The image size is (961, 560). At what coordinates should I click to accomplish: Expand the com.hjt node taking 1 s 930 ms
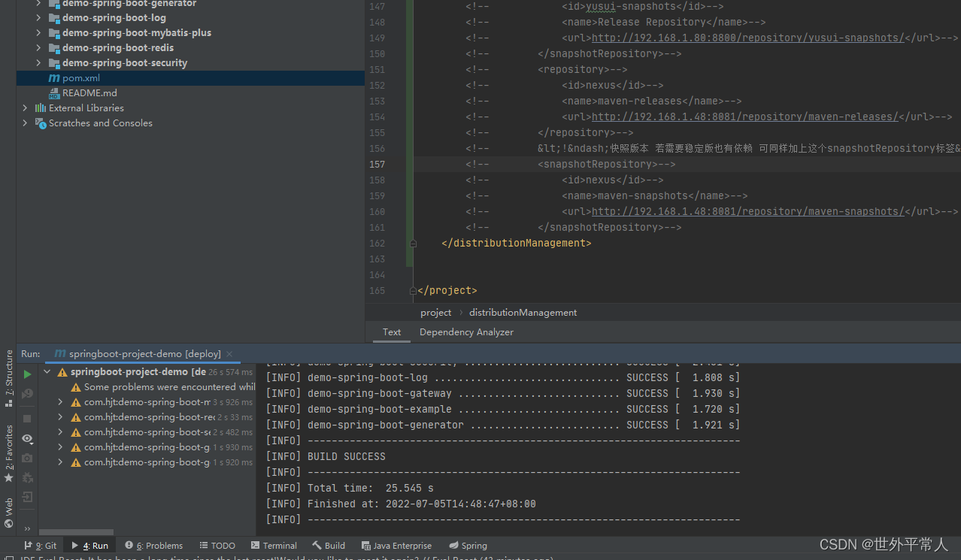[x=60, y=447]
